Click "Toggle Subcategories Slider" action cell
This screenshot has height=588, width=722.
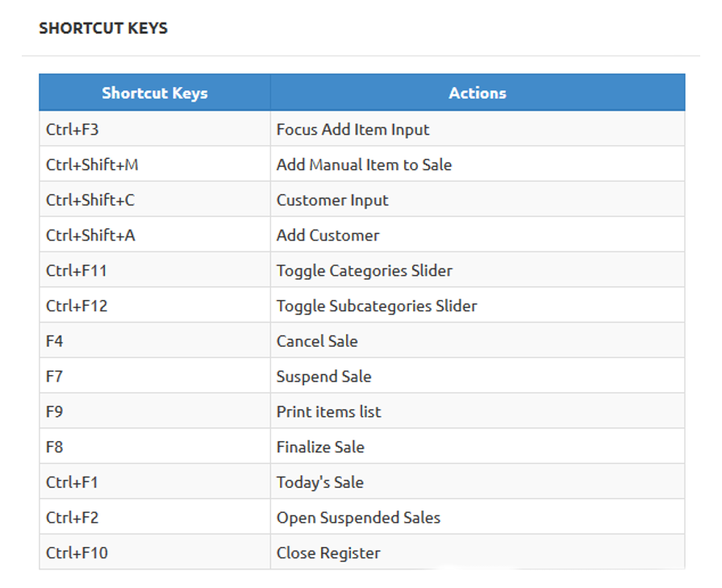[376, 307]
